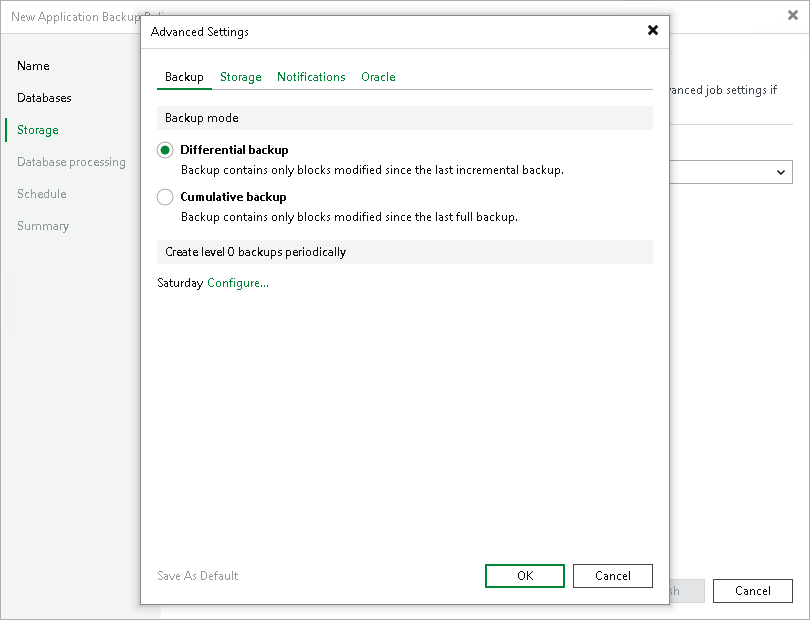
Task: Switch to the Oracle tab
Action: pos(378,76)
